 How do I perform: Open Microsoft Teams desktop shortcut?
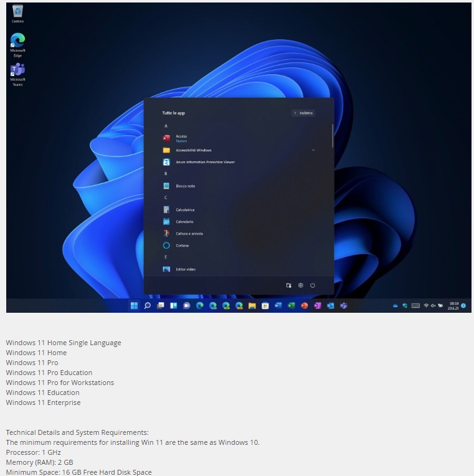point(17,74)
